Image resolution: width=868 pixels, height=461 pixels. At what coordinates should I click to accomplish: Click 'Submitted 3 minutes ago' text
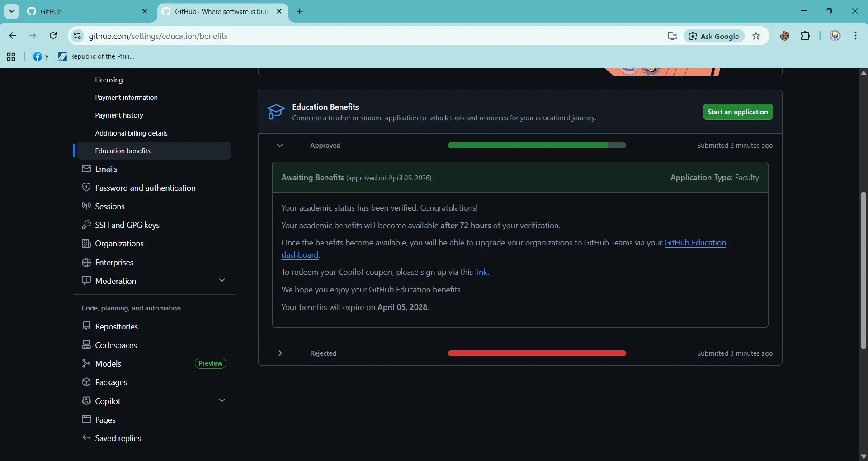[734, 353]
